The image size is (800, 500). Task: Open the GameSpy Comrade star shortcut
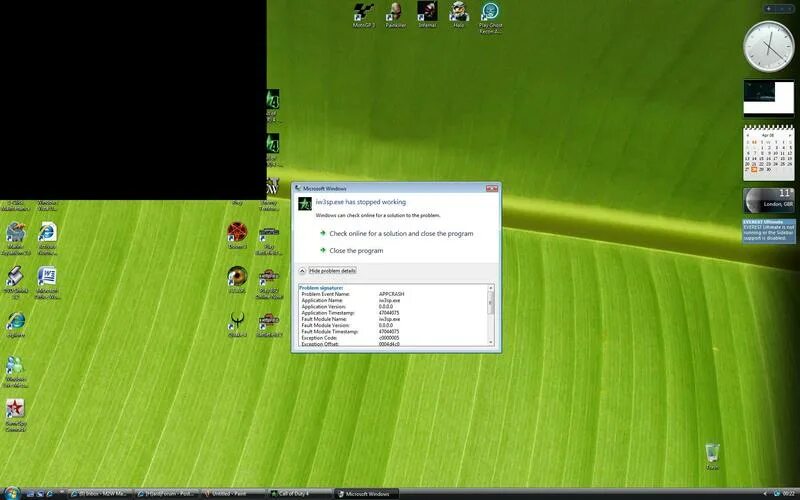pyautogui.click(x=15, y=415)
